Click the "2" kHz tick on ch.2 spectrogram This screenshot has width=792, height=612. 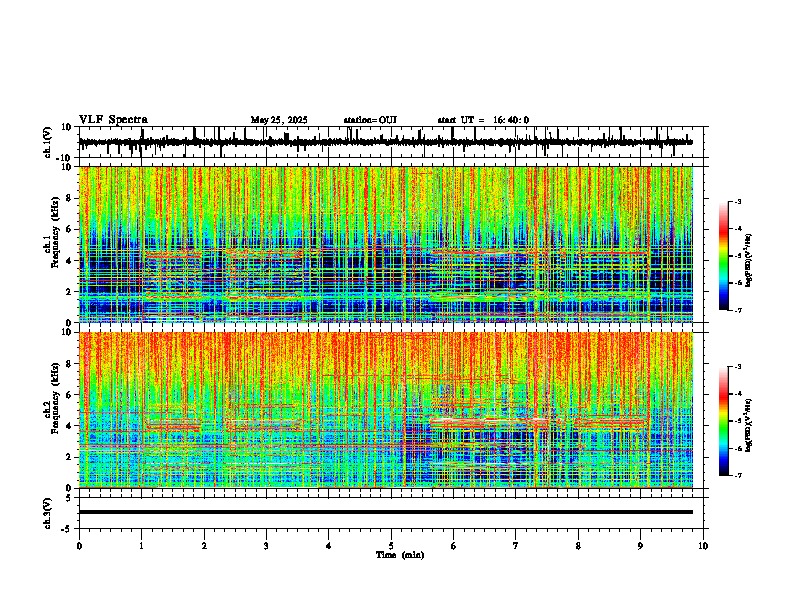click(69, 457)
